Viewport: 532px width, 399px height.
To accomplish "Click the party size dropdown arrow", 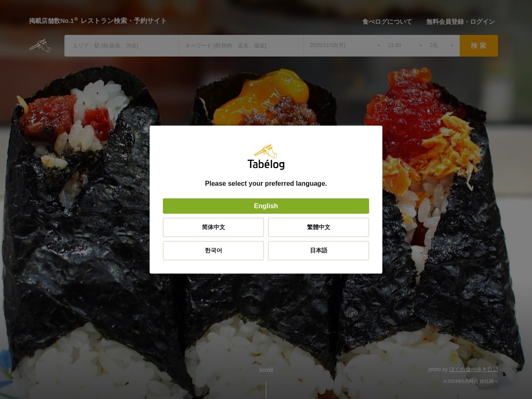I will 452,46.
